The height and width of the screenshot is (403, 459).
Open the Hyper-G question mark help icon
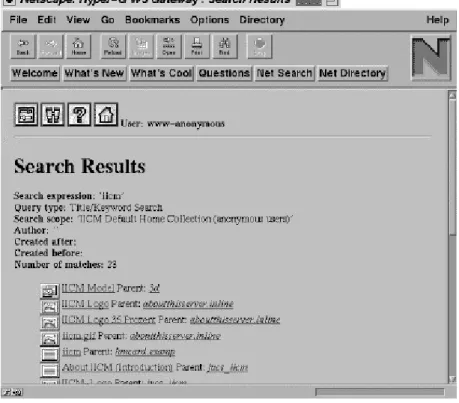point(79,115)
